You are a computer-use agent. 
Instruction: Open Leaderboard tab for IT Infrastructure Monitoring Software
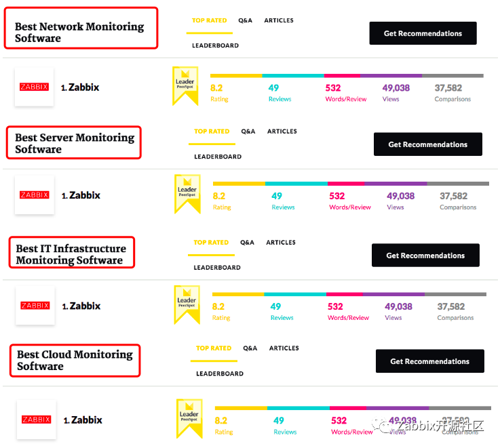tap(217, 268)
